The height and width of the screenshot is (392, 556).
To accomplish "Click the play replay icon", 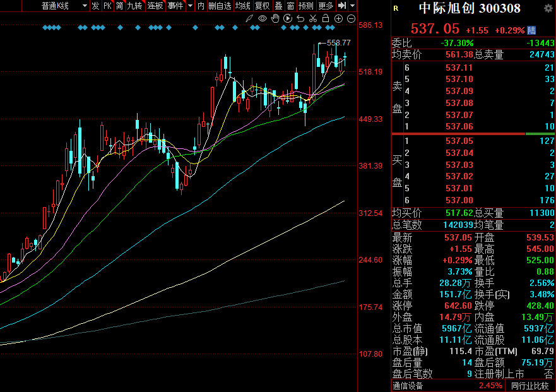I will pos(288,18).
